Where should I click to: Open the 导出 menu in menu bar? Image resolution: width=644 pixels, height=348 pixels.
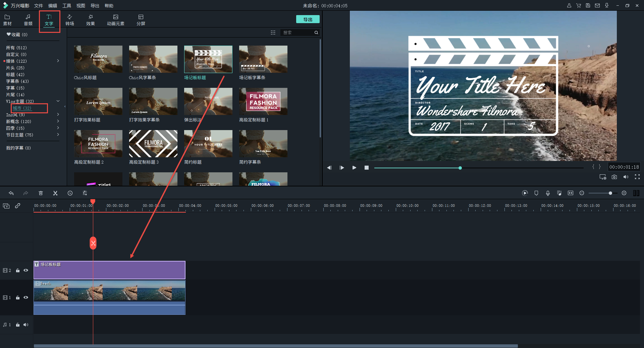pos(95,6)
